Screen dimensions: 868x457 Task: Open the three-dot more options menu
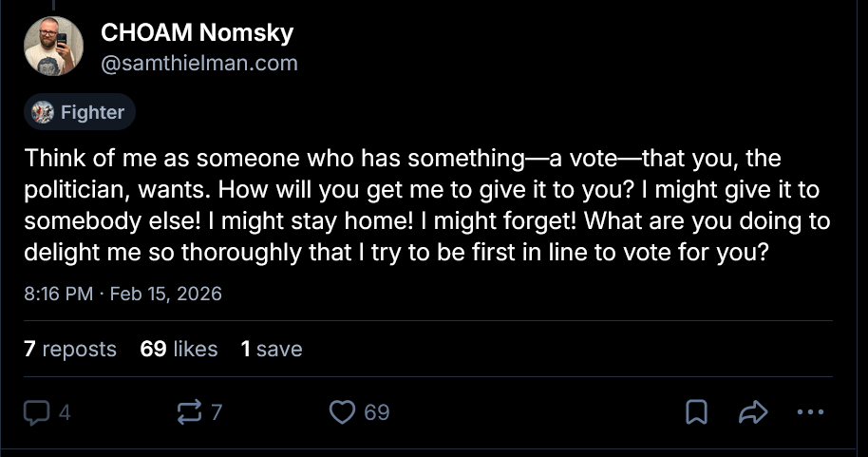click(x=810, y=412)
